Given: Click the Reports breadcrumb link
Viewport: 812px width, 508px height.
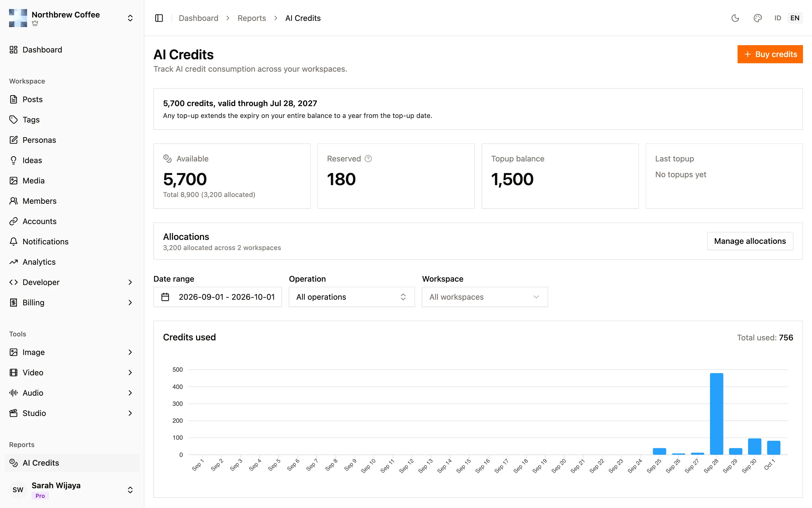Looking at the screenshot, I should point(252,18).
